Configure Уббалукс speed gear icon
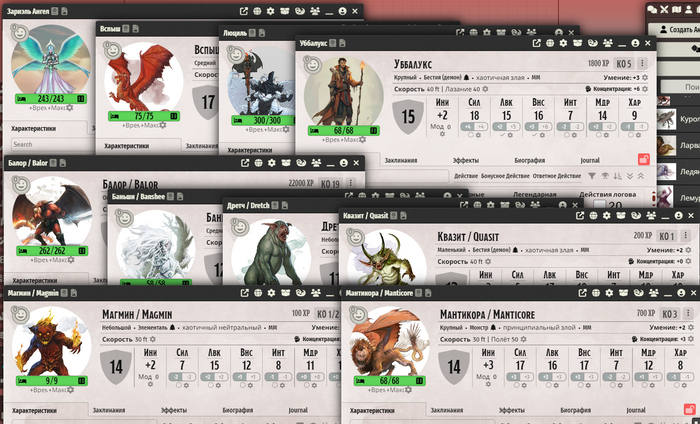 click(x=485, y=89)
